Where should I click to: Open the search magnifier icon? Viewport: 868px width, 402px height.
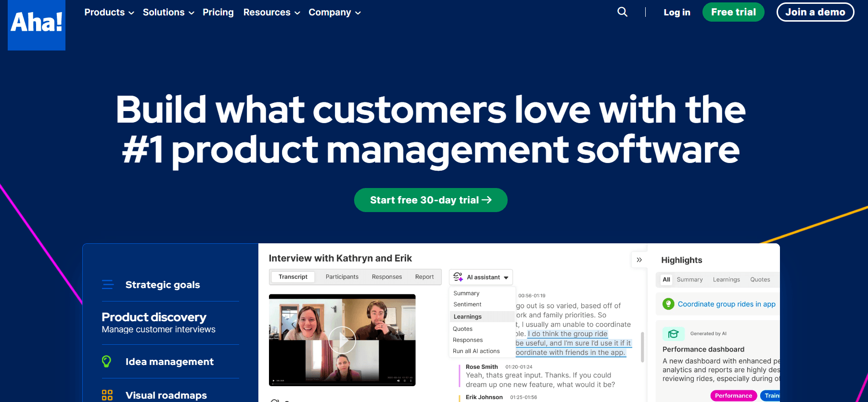622,12
